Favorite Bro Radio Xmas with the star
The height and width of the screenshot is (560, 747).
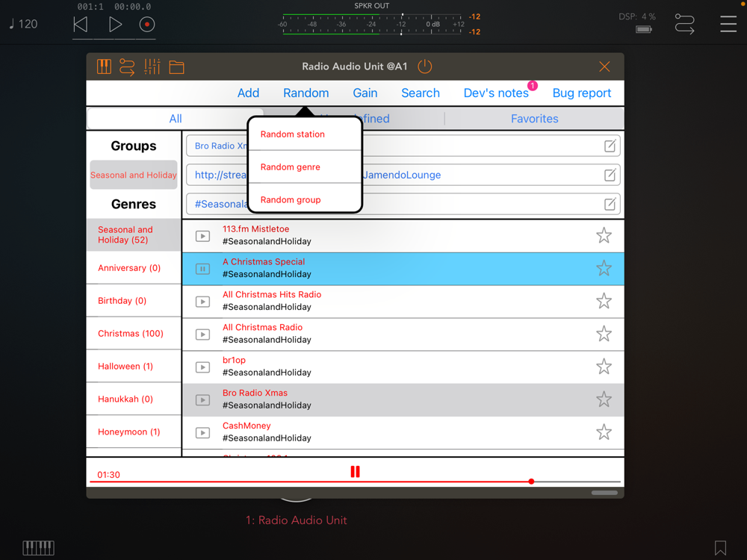pyautogui.click(x=604, y=399)
